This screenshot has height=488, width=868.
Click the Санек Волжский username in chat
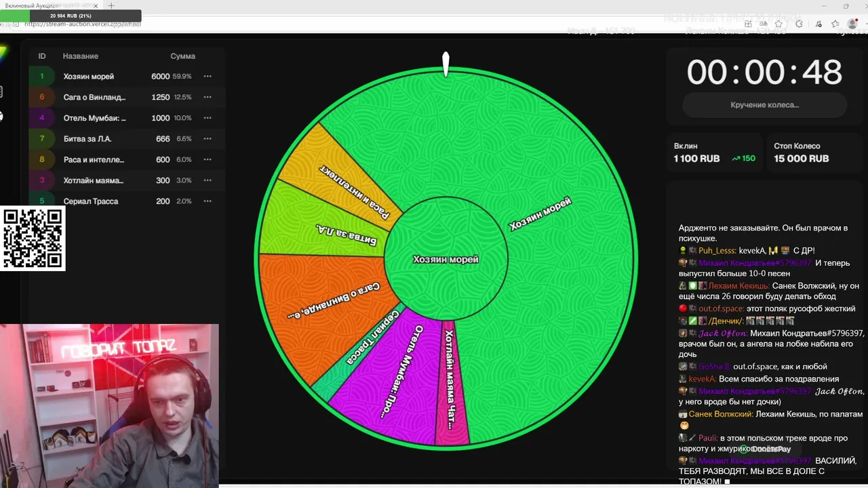click(721, 414)
